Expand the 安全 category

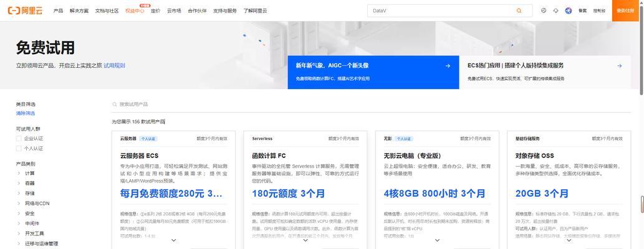tap(19, 214)
